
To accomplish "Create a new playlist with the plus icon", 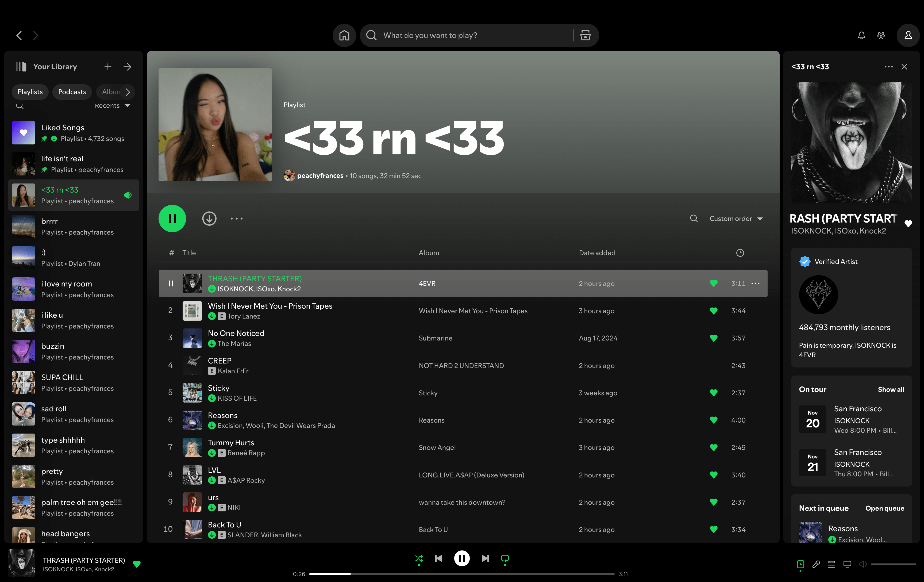I will [x=108, y=67].
